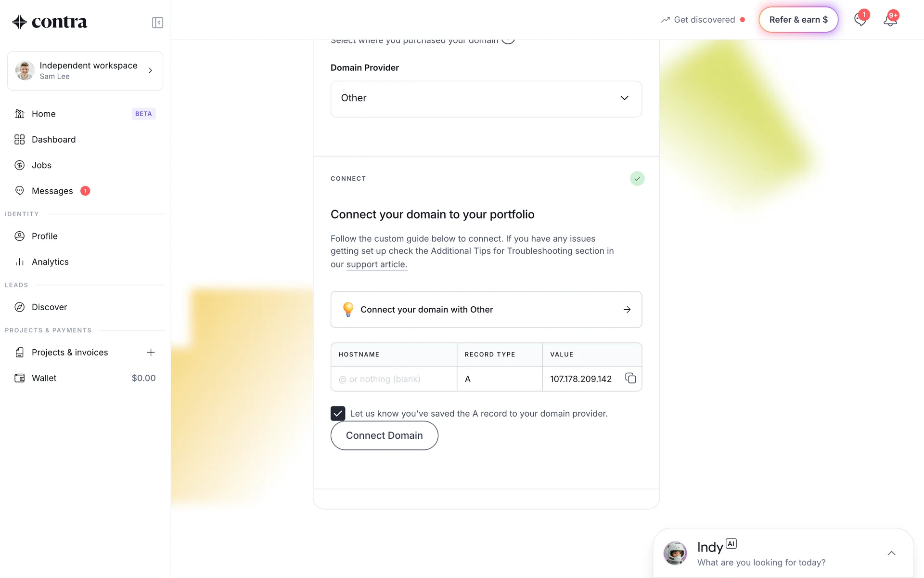The height and width of the screenshot is (578, 924).
Task: Click the Indy AI avatar
Action: (x=675, y=553)
